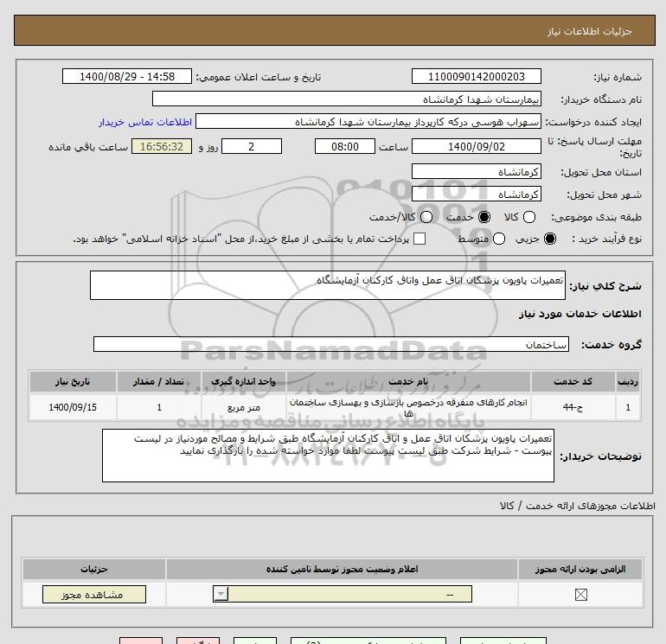Click service code cell ج-44
This screenshot has width=666, height=644.
point(573,407)
